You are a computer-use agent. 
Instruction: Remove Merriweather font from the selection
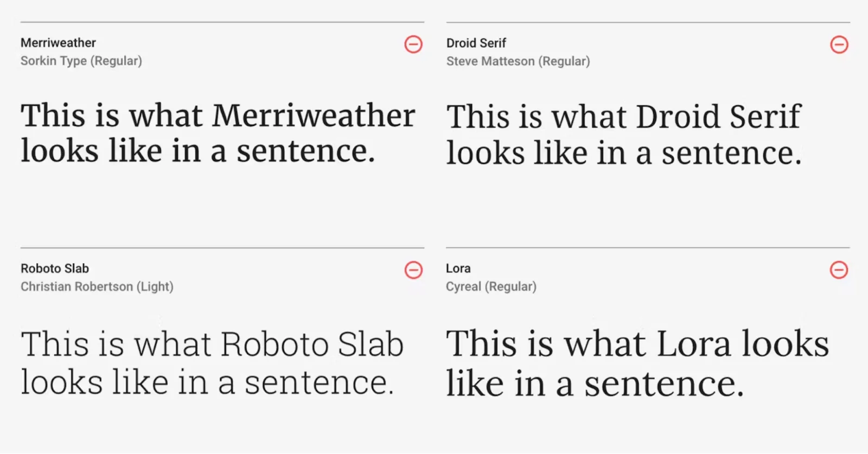(413, 44)
